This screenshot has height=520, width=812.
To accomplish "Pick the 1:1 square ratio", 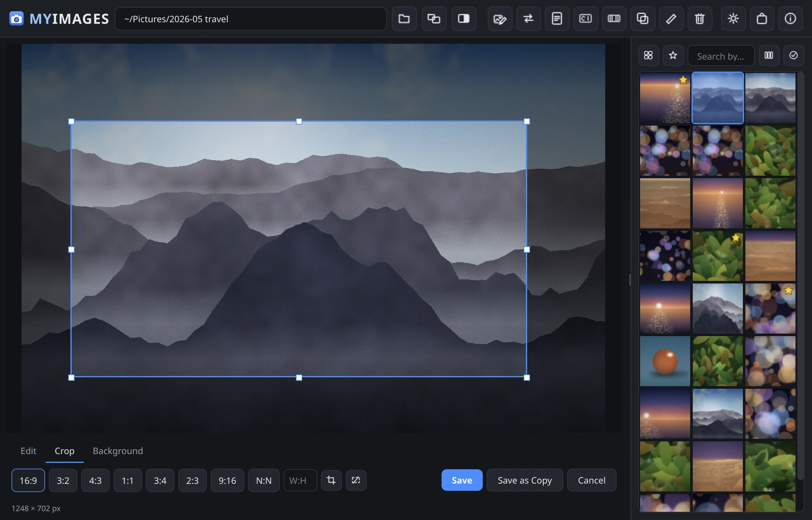I will pos(127,480).
